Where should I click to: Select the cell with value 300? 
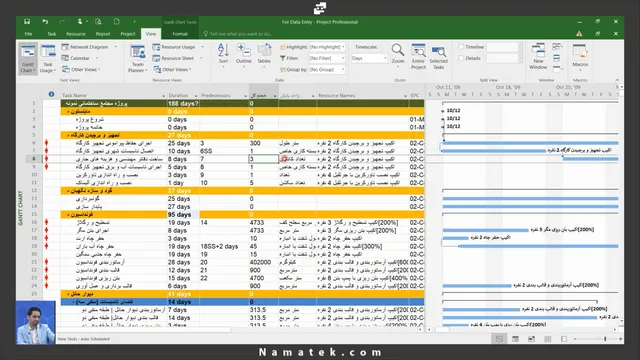click(x=264, y=143)
